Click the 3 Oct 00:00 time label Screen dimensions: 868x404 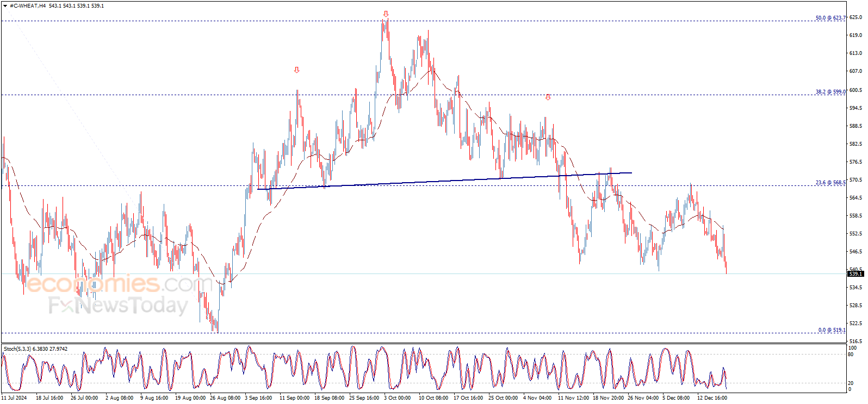[x=398, y=398]
